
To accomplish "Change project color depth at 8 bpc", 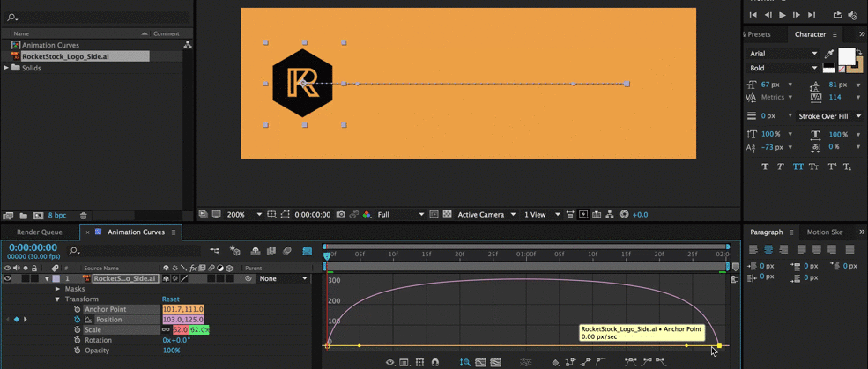I will coord(57,215).
